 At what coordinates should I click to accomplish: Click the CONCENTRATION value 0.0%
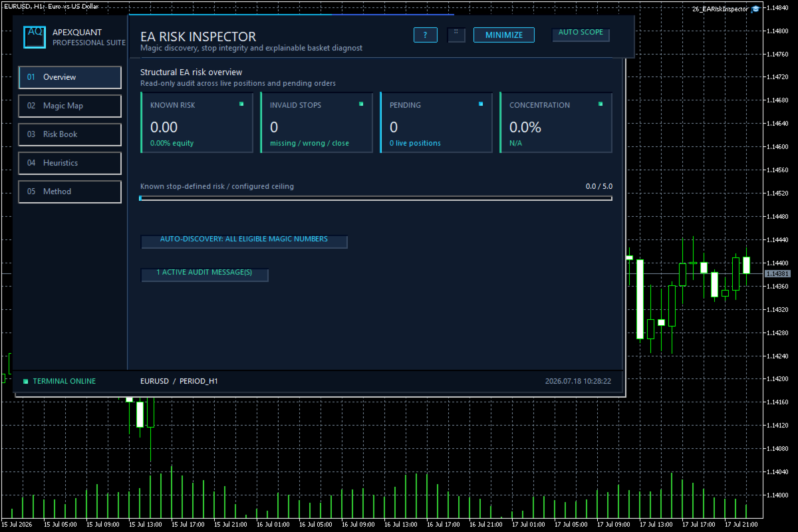click(x=525, y=127)
